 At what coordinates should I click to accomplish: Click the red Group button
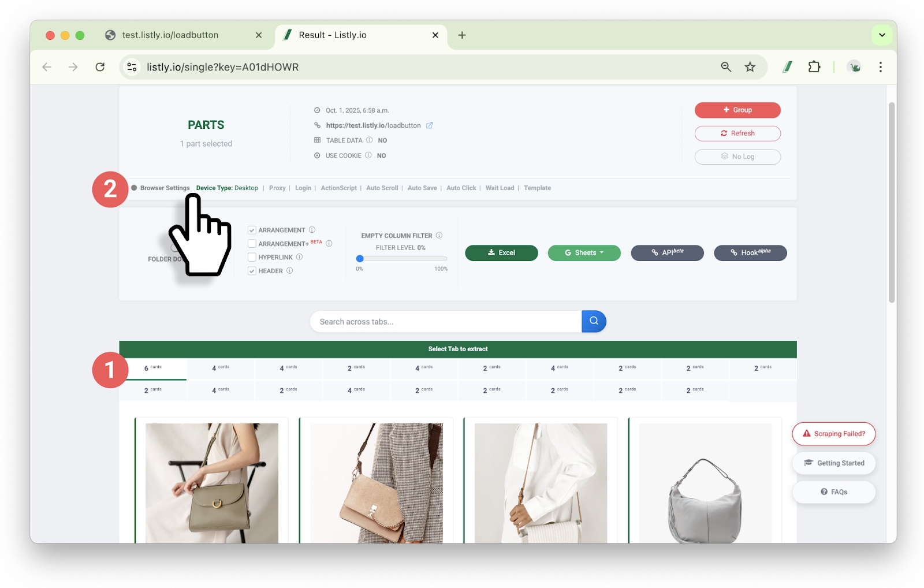click(x=737, y=110)
